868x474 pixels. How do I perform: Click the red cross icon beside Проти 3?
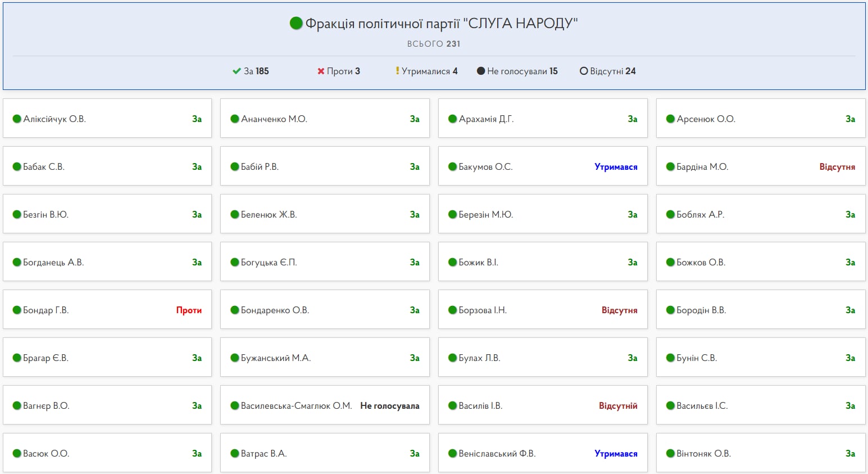click(x=321, y=71)
